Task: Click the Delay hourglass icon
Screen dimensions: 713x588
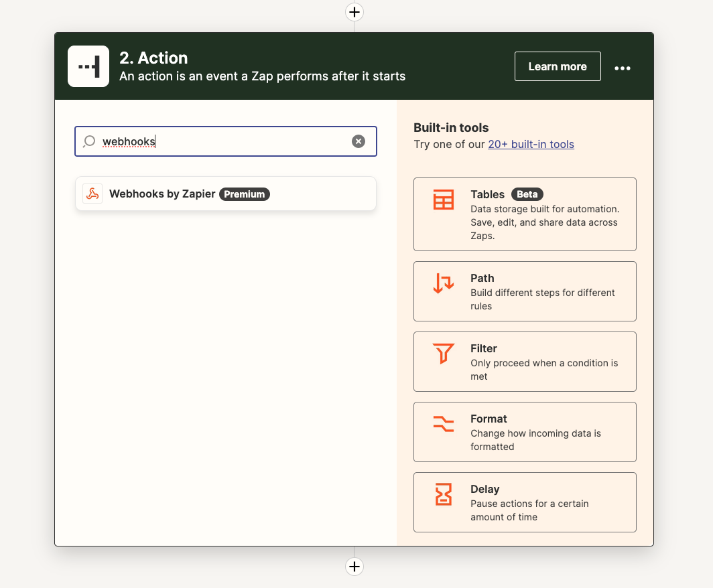Action: tap(444, 494)
